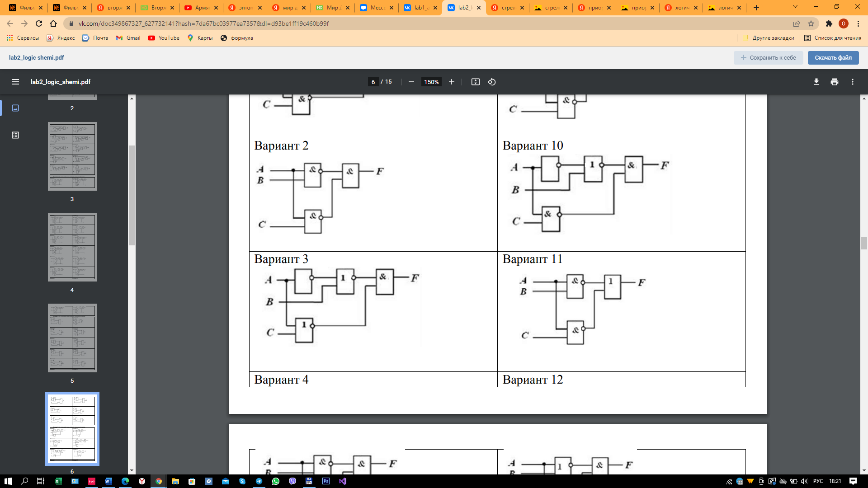
Task: Open Viber from taskbar
Action: tap(292, 481)
